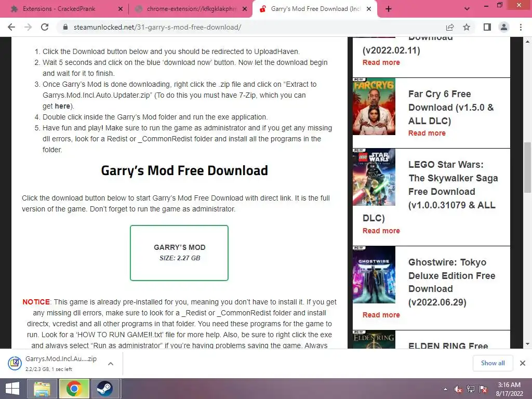The image size is (532, 399).
Task: Click the browser forward arrow
Action: coord(28,27)
